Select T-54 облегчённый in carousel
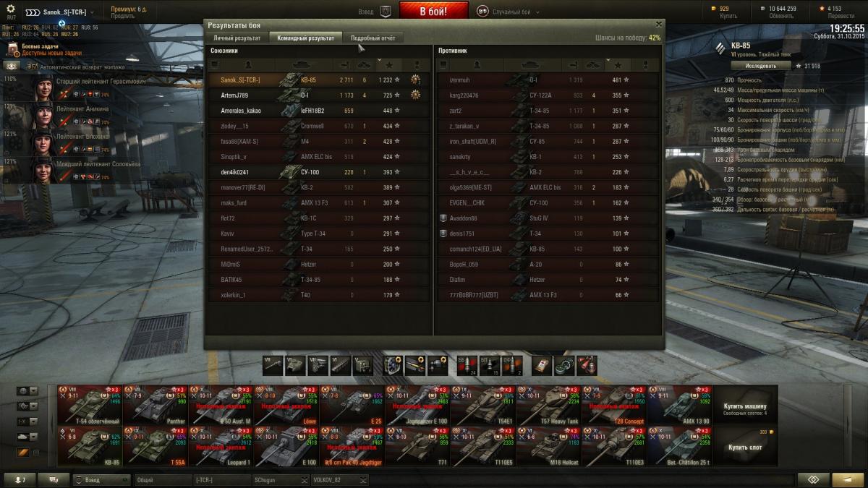Image resolution: width=868 pixels, height=488 pixels. coord(90,405)
